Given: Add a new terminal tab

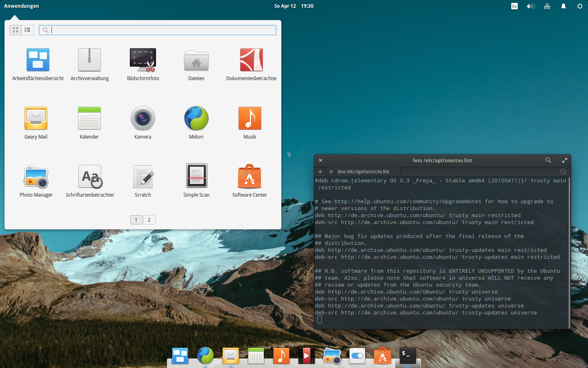Looking at the screenshot, I should tap(320, 172).
